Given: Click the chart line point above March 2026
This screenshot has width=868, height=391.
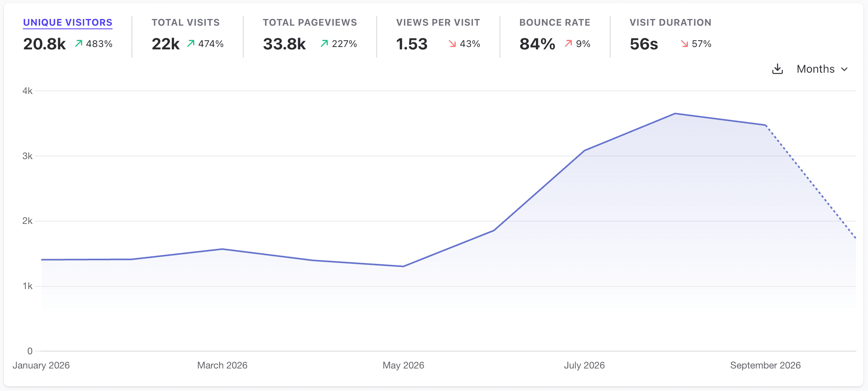Looking at the screenshot, I should point(222,249).
